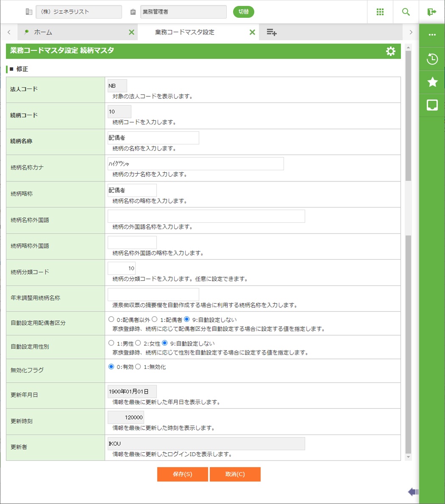Open the apps grid menu icon
The width and height of the screenshot is (445, 504).
pos(380,12)
